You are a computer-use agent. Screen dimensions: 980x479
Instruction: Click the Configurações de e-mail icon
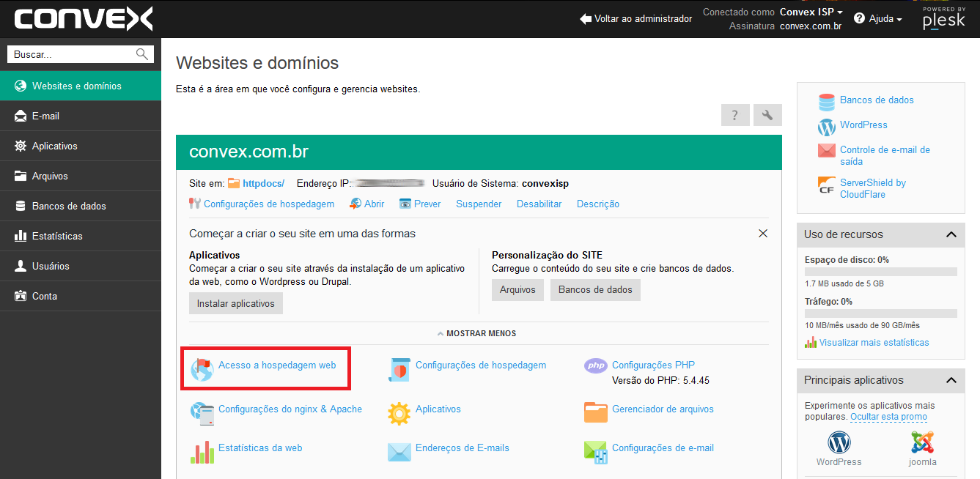(x=596, y=453)
